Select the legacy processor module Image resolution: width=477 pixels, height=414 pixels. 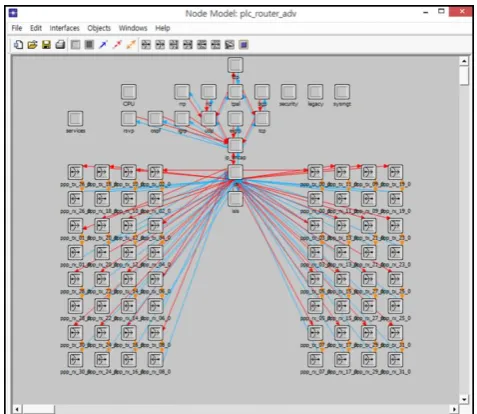pyautogui.click(x=315, y=92)
